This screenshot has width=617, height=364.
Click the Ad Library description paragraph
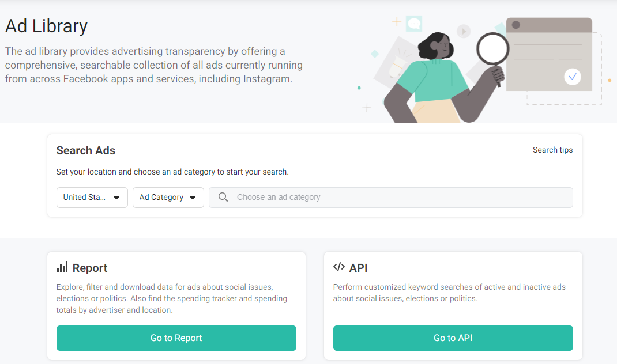click(x=154, y=65)
